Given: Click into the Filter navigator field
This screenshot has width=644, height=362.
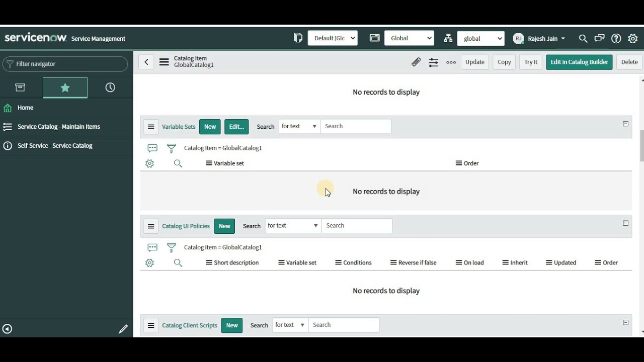Looking at the screenshot, I should click(65, 64).
